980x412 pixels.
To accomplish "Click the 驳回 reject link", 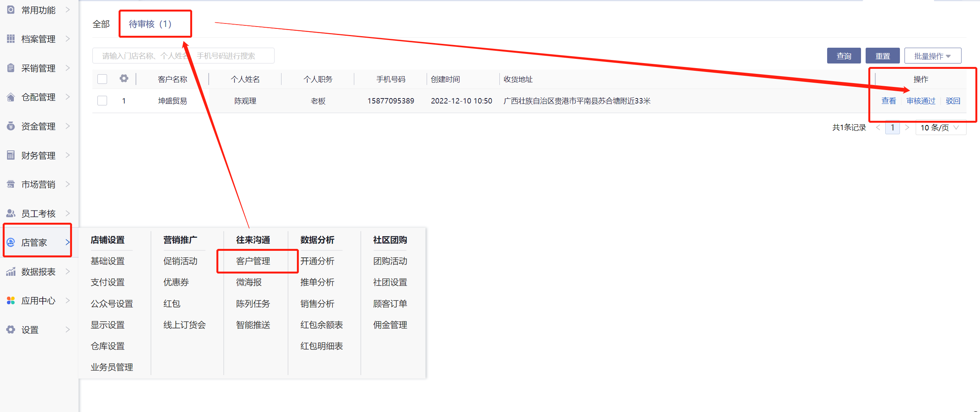I will click(953, 101).
